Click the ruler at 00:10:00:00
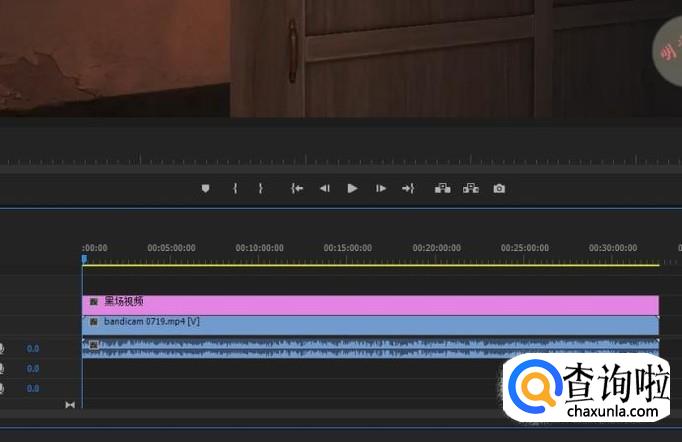This screenshot has height=442, width=682. pos(259,248)
